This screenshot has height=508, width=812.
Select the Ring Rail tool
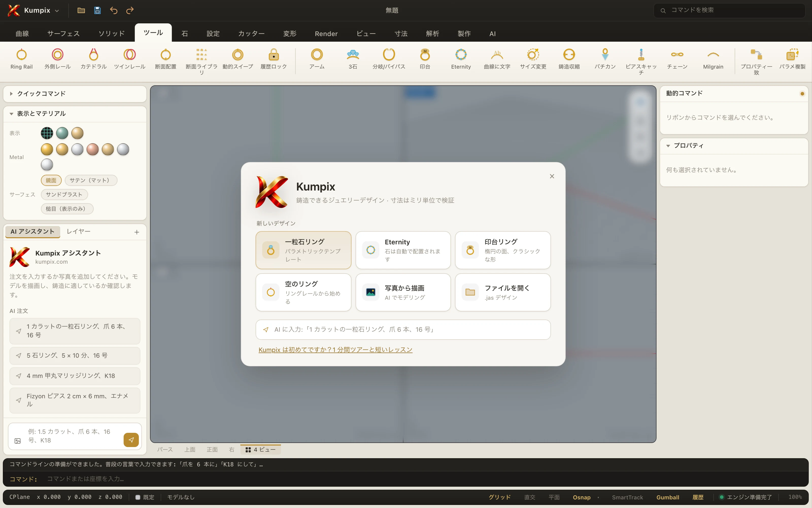click(x=22, y=59)
